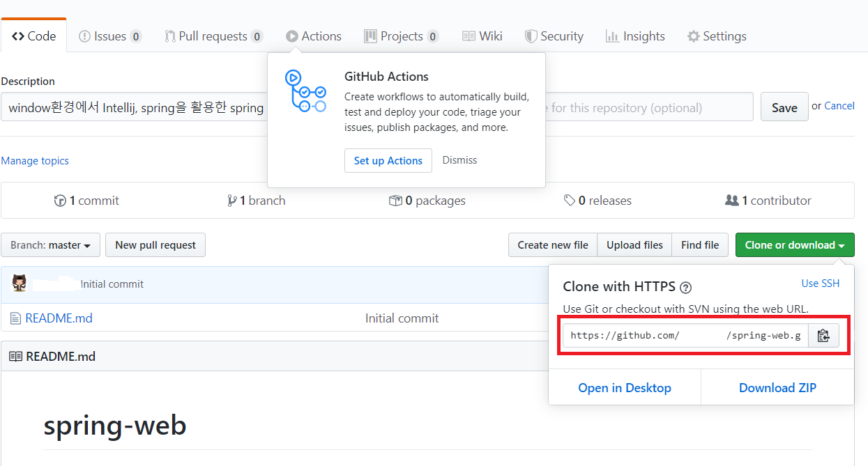This screenshot has height=466, width=868.
Task: Click the Projects tab board icon
Action: click(371, 36)
